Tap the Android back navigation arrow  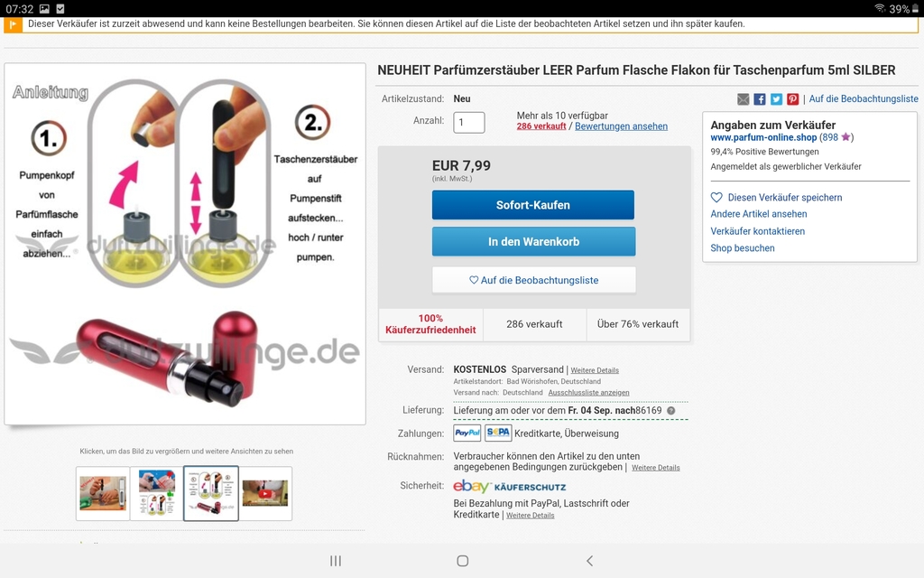pos(589,561)
